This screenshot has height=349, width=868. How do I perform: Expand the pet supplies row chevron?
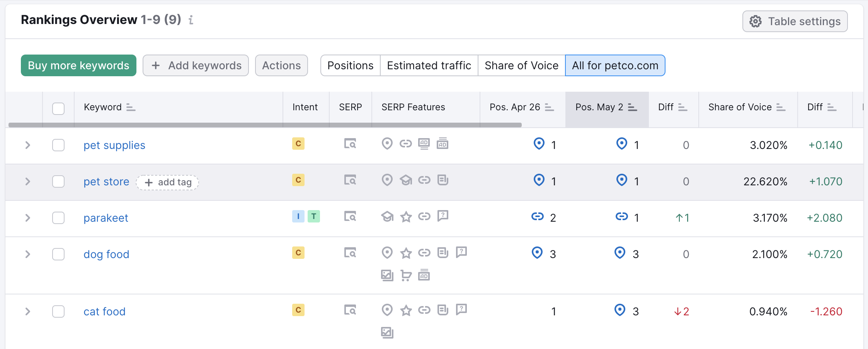coord(27,145)
